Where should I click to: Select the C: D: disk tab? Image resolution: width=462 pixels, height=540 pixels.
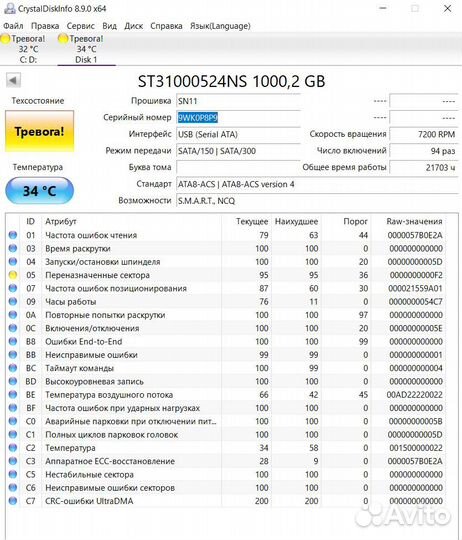pos(28,49)
